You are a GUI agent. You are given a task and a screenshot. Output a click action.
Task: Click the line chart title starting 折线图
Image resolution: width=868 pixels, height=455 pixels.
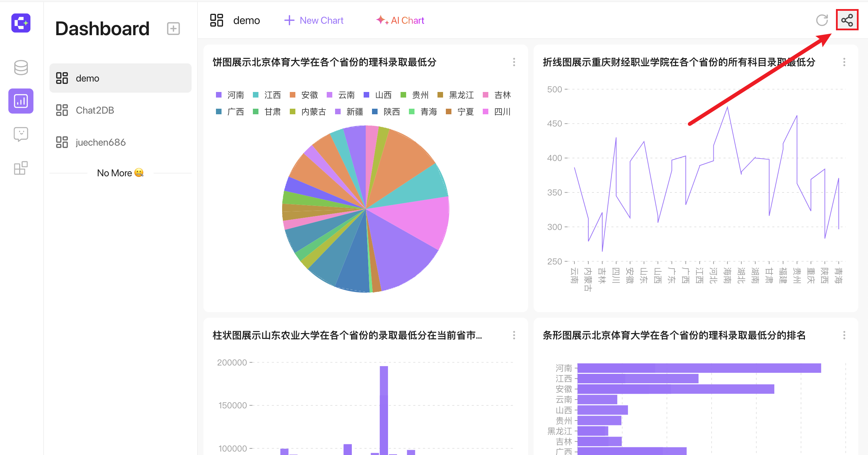point(679,62)
